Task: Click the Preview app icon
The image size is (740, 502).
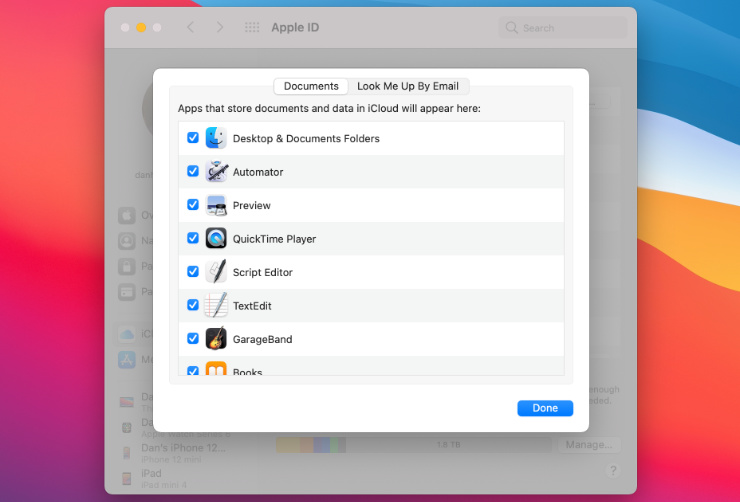Action: (x=216, y=205)
